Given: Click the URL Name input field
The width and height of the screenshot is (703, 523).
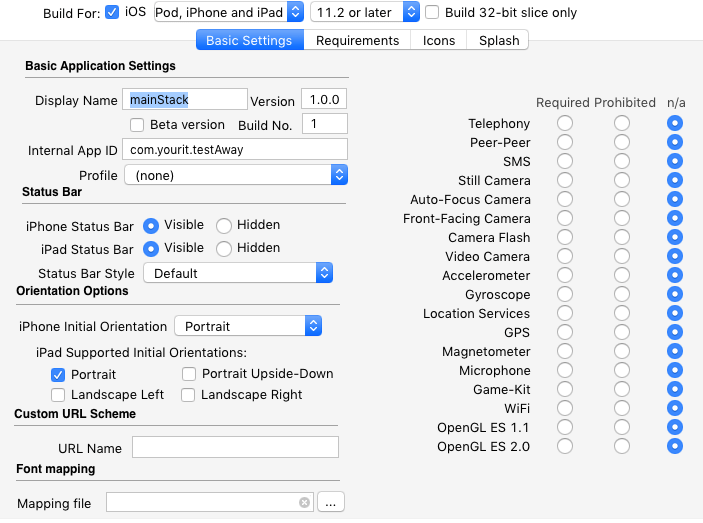Looking at the screenshot, I should (235, 448).
